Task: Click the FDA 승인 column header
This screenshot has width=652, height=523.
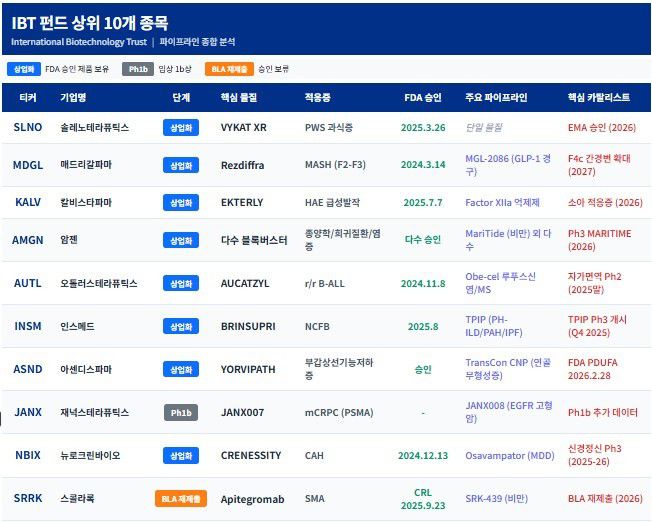Action: click(x=421, y=98)
